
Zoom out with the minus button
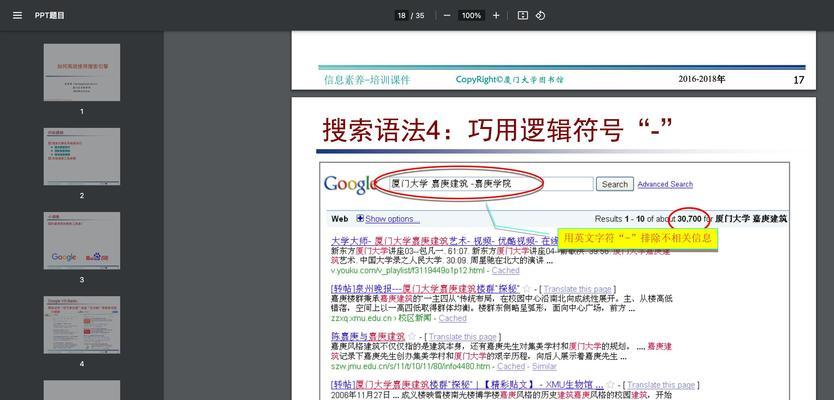[447, 15]
